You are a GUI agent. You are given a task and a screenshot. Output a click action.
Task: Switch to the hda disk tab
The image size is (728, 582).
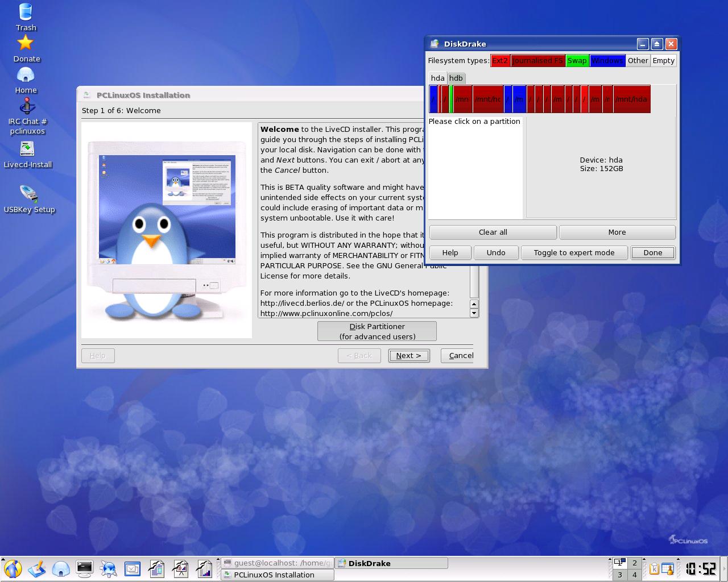(x=437, y=78)
